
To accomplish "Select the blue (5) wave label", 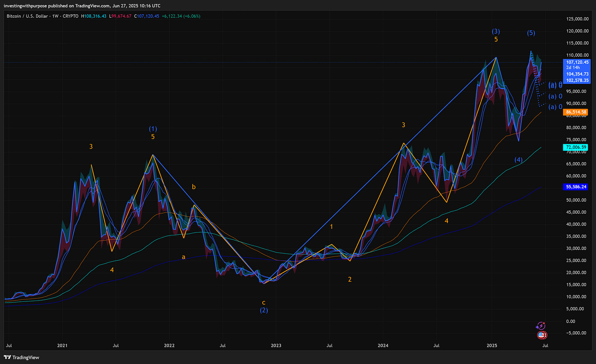I will coord(531,33).
